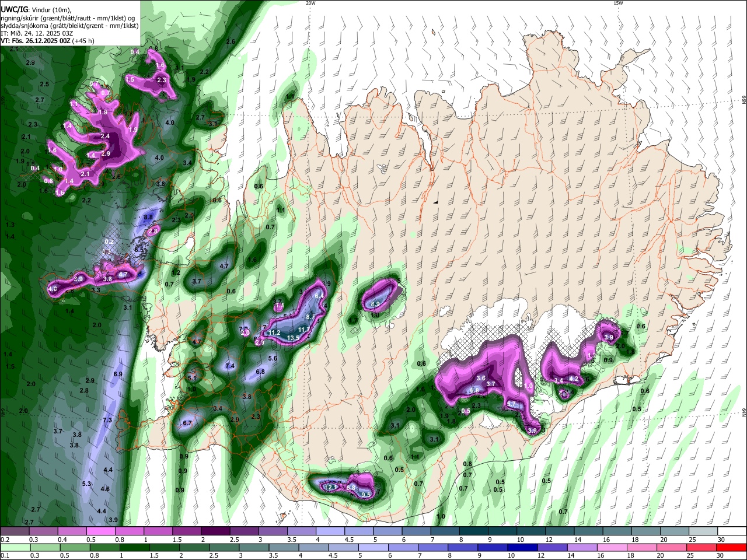Screen dimensions: 747x560
Task: Click the '4.2' value on eastern glacier
Action: (573, 379)
